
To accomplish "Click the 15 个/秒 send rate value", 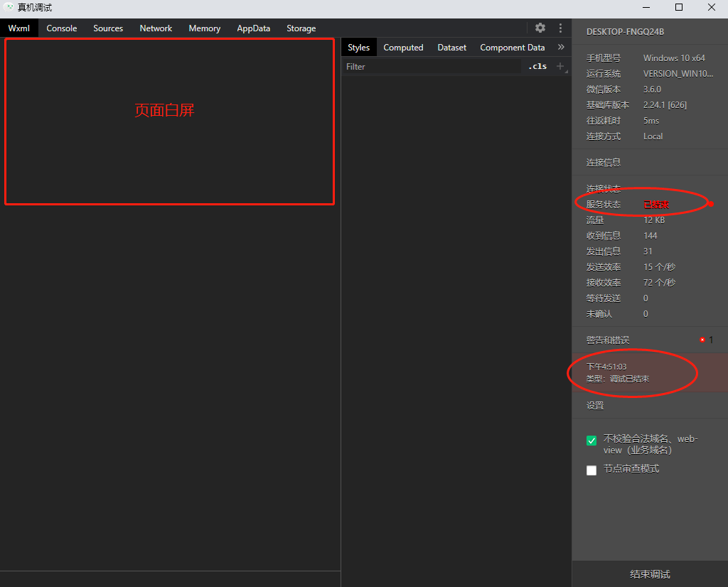I will click(x=659, y=266).
